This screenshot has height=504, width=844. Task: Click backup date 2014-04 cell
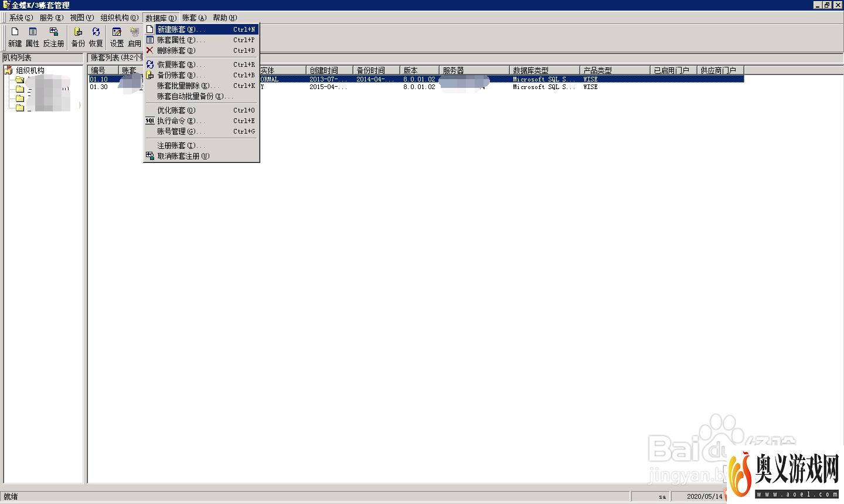[375, 79]
